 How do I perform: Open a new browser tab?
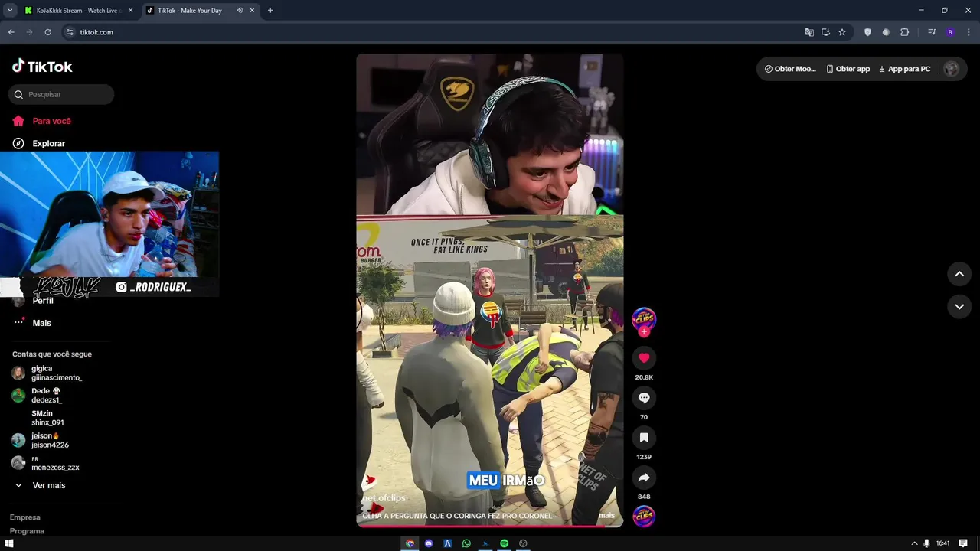point(270,11)
